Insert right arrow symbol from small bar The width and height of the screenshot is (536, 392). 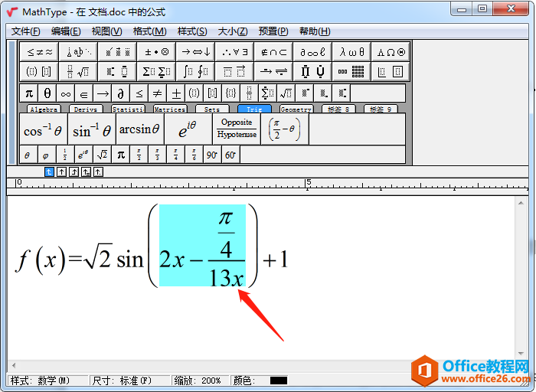103,93
